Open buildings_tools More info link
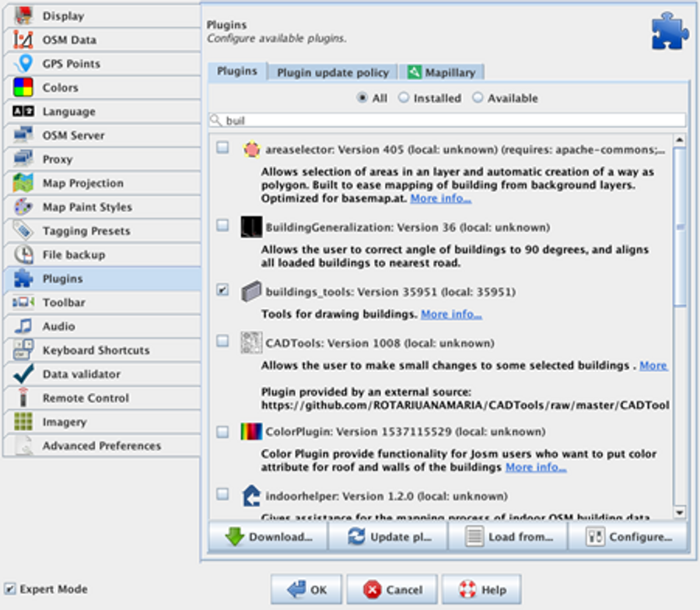 point(451,314)
